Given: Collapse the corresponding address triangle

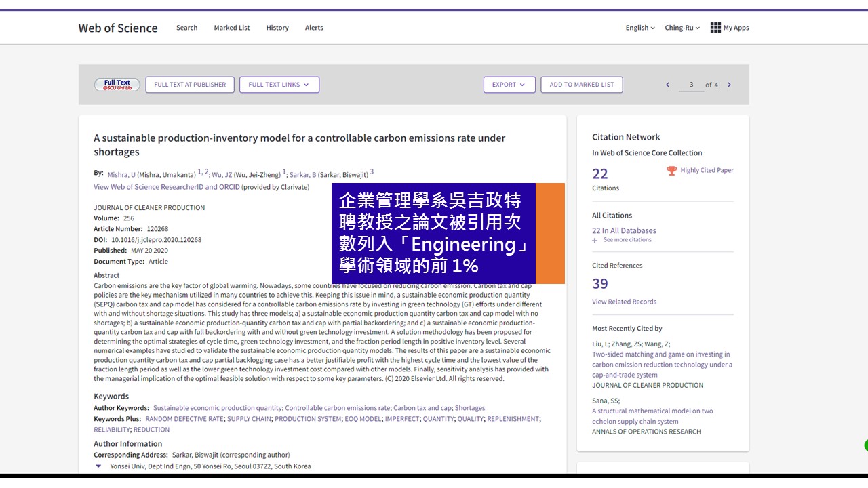Looking at the screenshot, I should point(98,466).
